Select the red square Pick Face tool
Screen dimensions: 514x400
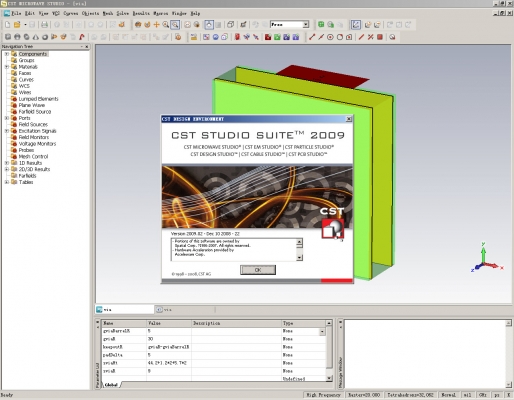[380, 37]
